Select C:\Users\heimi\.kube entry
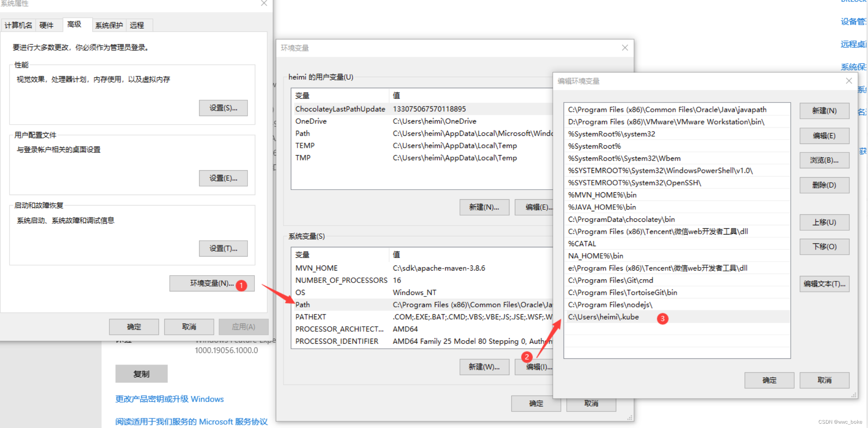Viewport: 868px width, 428px height. 677,317
